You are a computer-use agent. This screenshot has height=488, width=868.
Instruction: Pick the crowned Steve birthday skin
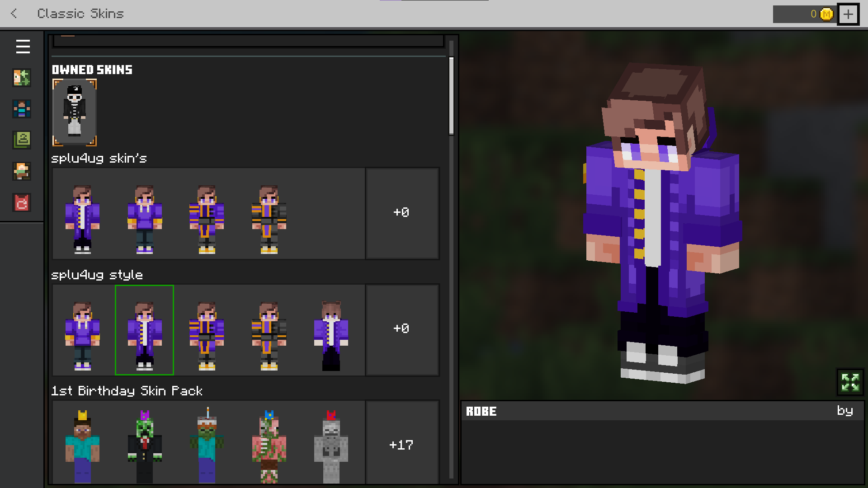[x=82, y=445]
